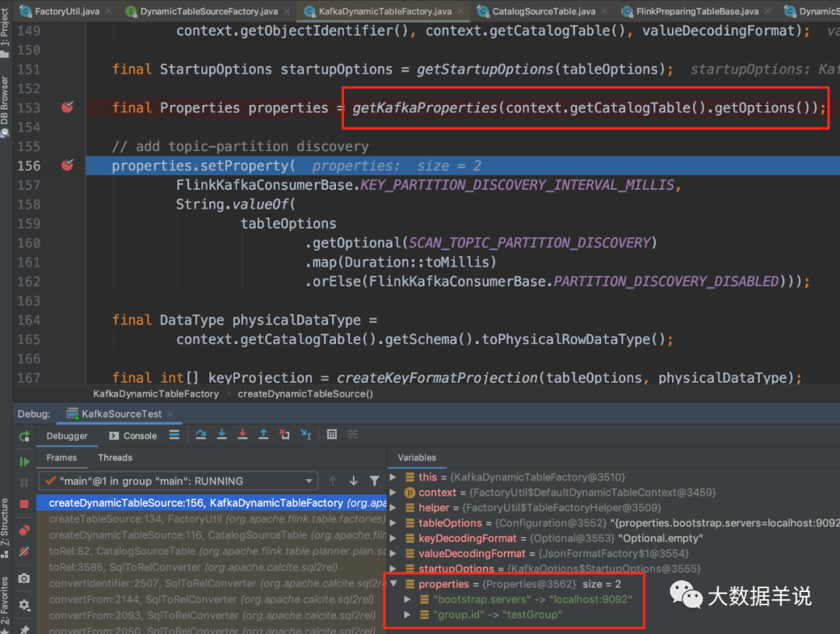
Task: Step into the method
Action: 222,435
